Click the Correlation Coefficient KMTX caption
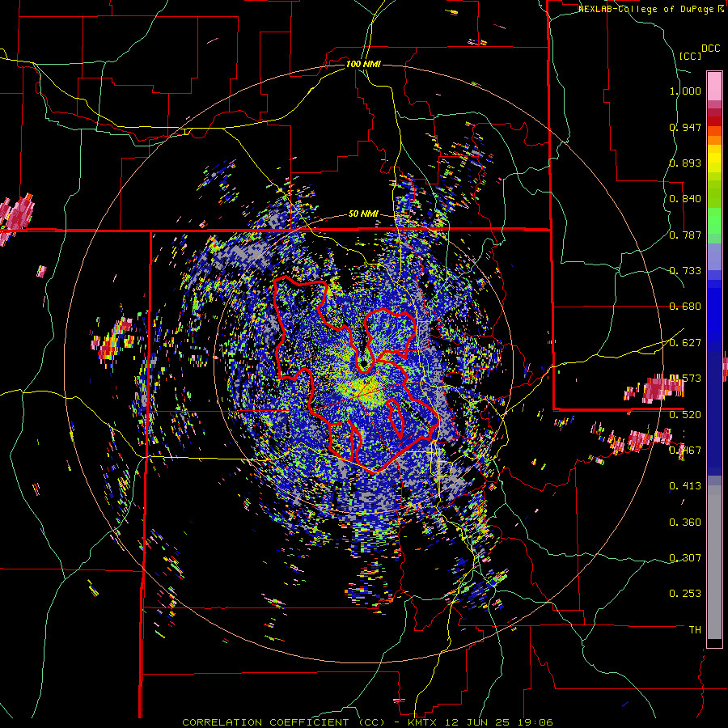This screenshot has width=728, height=728. (368, 722)
